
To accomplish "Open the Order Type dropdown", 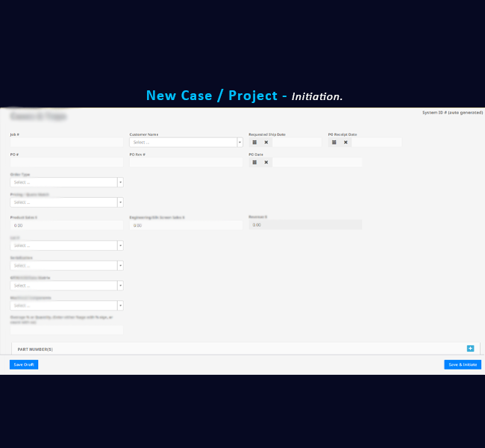I will 66,182.
